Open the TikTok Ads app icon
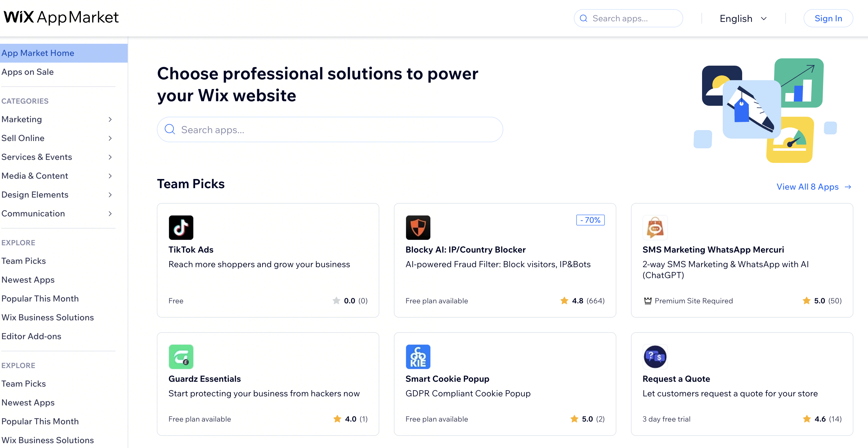 181,227
